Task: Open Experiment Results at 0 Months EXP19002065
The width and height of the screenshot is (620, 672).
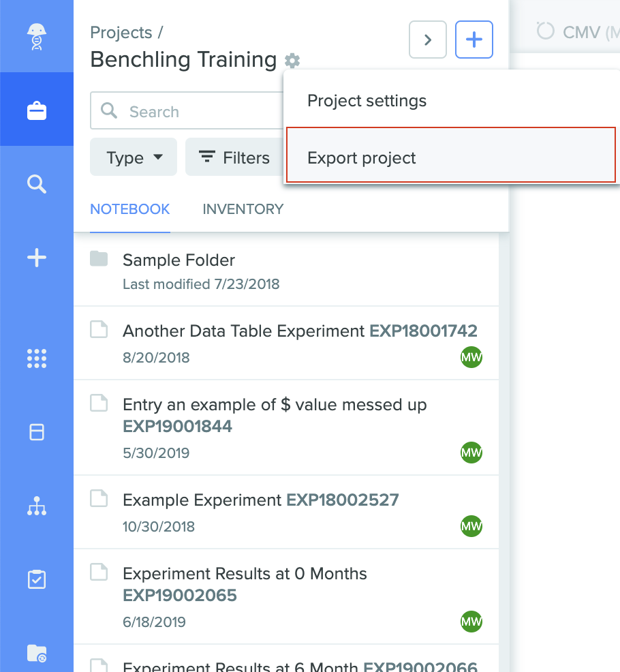Action: 286,596
